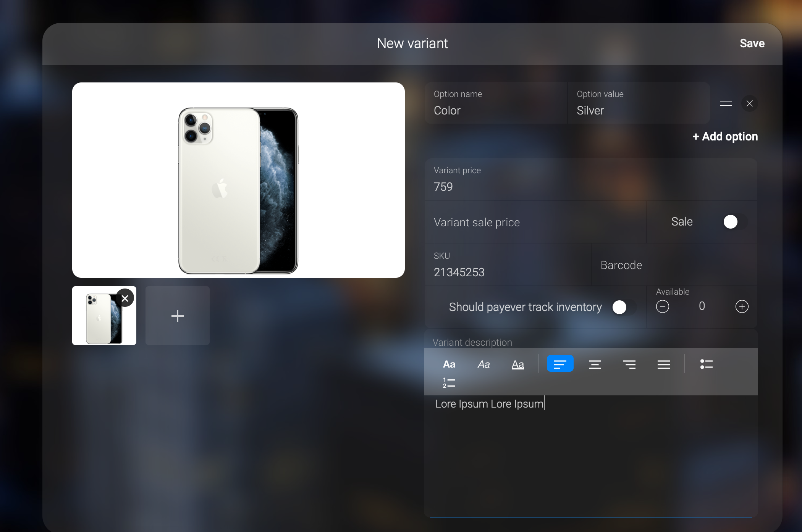The image size is (802, 532).
Task: Select right text alignment
Action: (x=629, y=364)
